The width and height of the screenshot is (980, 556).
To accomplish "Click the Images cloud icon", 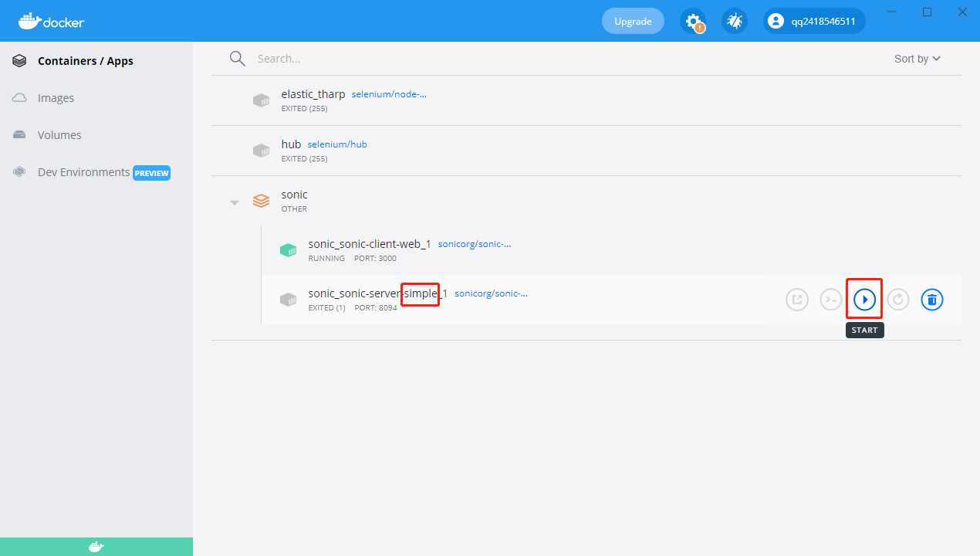I will tap(19, 98).
